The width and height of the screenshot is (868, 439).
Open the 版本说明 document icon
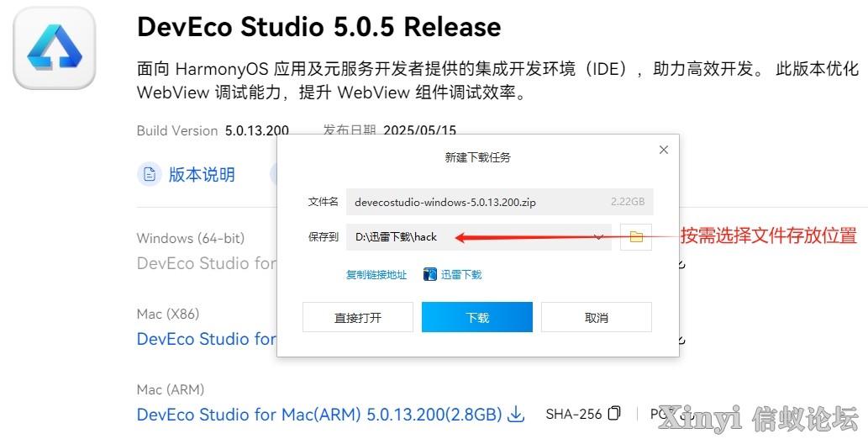(150, 175)
